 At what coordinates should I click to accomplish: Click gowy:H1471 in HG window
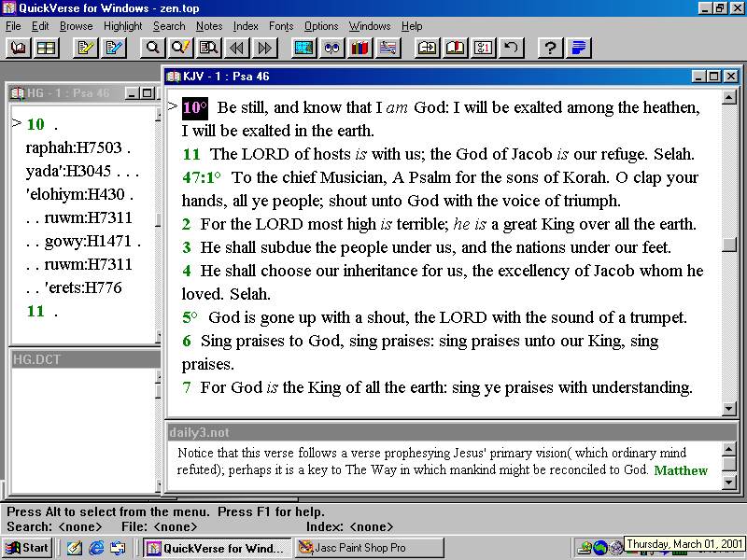click(88, 241)
